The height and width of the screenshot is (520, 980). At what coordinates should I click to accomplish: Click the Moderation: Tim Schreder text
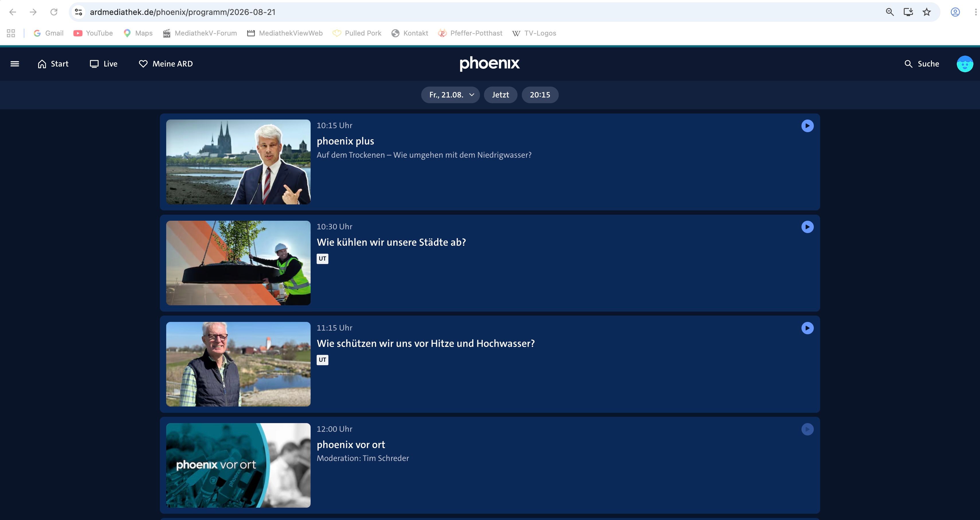(x=363, y=458)
